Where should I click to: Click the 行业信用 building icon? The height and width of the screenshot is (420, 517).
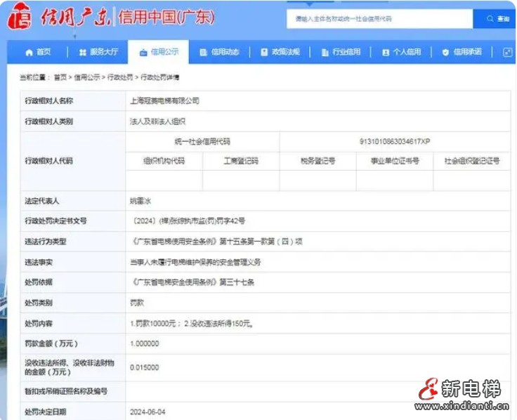click(325, 53)
